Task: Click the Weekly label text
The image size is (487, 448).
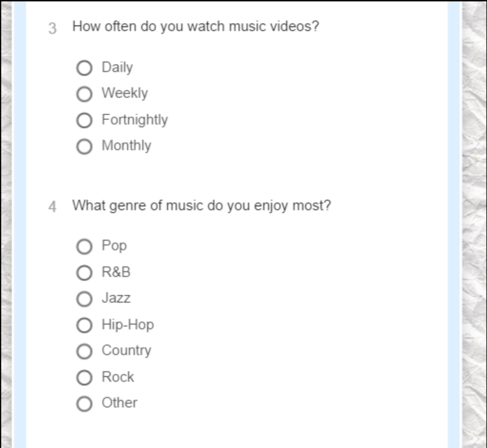Action: tap(125, 93)
